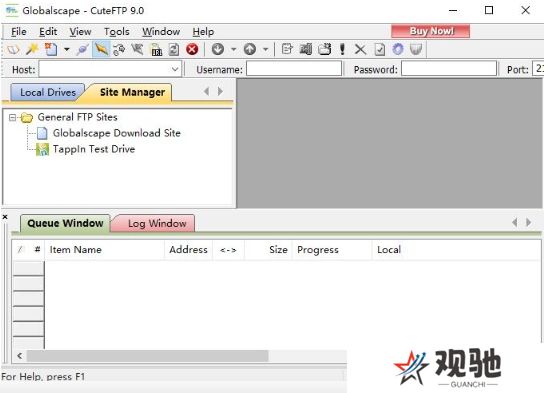Click the Item Name column header
Image resolution: width=547 pixels, height=393 pixels.
click(x=104, y=250)
